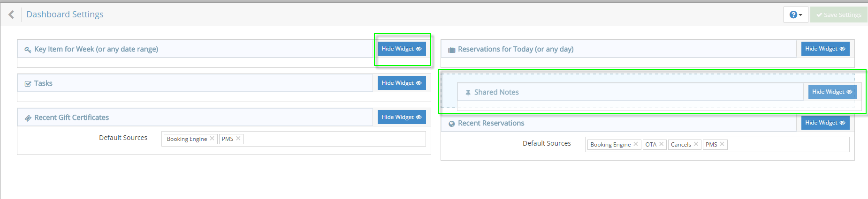868x199 pixels.
Task: Hide the Key Item for Week widget
Action: pyautogui.click(x=402, y=49)
